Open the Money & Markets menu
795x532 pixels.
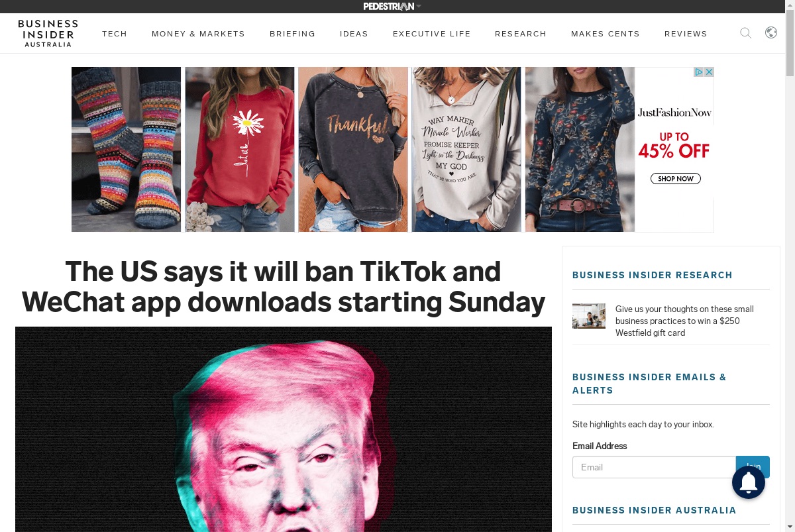tap(198, 34)
